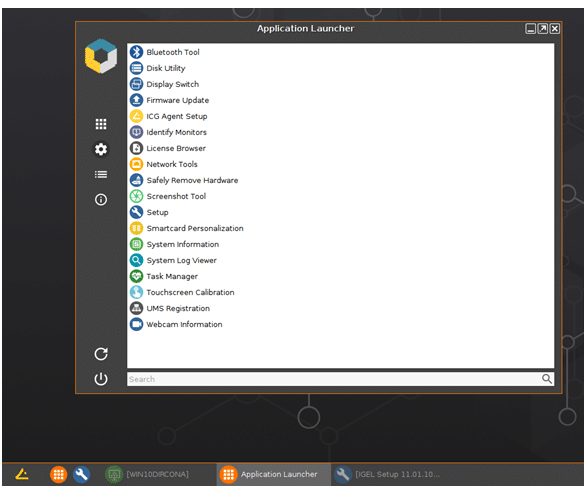
Task: Open the Screenshot Tool icon
Action: (136, 196)
